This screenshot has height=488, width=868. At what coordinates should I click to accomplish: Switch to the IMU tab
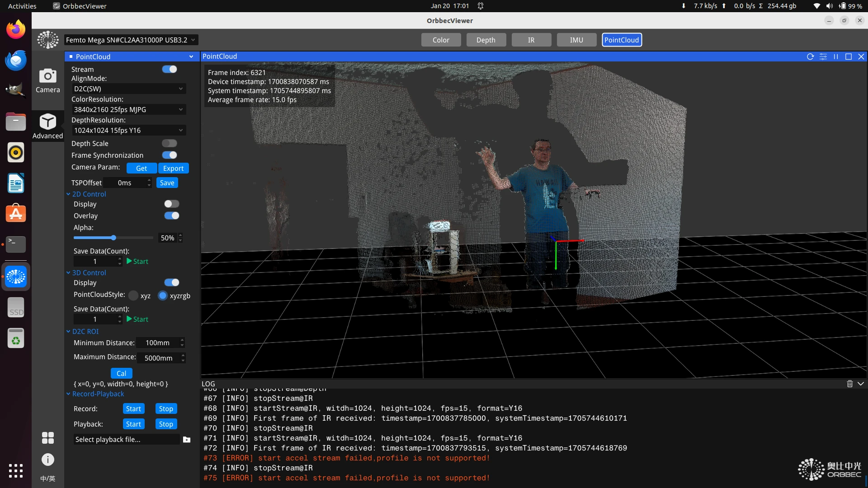coord(576,40)
